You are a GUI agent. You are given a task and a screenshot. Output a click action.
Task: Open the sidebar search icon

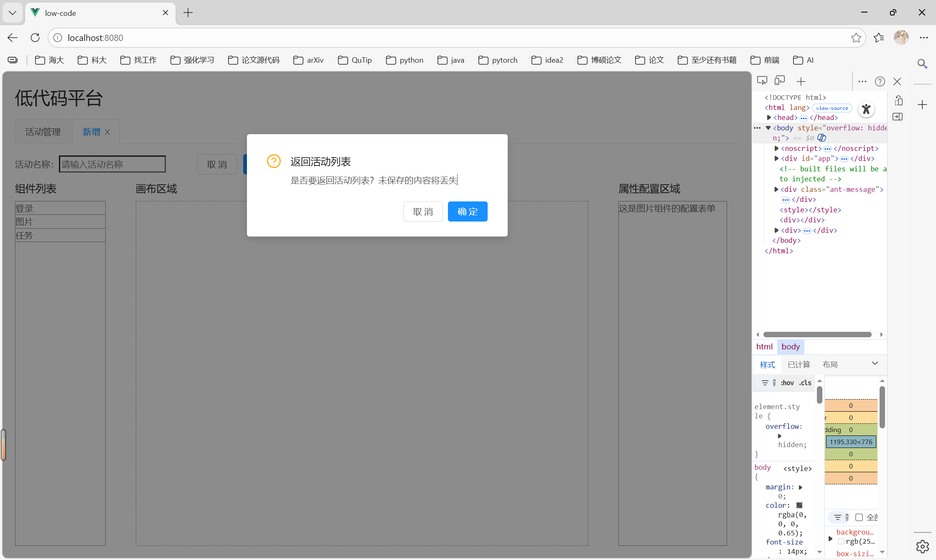[x=922, y=64]
